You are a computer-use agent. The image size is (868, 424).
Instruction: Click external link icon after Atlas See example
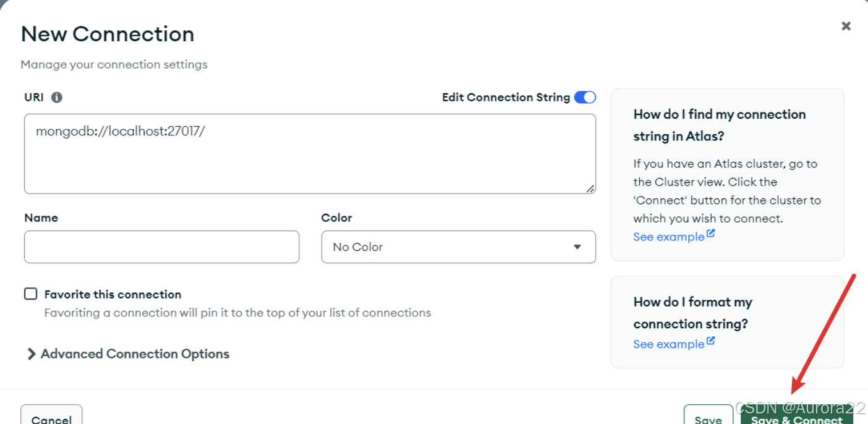click(x=711, y=234)
